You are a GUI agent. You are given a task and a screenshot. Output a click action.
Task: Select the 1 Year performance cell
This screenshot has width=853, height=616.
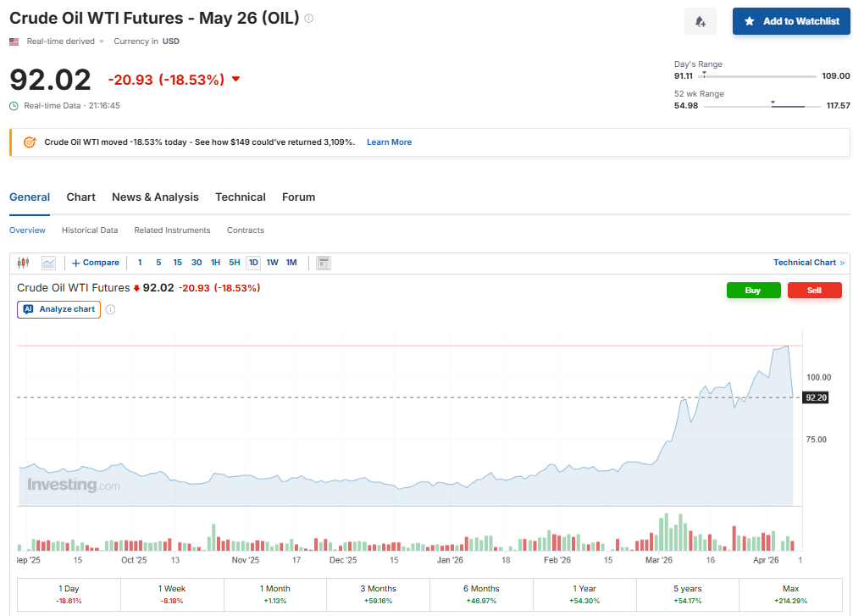[x=584, y=594]
